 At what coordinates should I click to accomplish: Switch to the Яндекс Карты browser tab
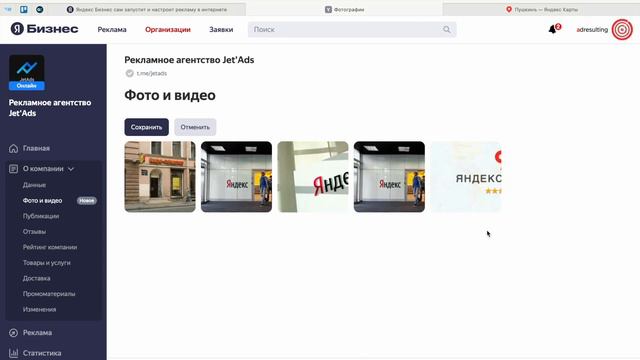pos(541,9)
